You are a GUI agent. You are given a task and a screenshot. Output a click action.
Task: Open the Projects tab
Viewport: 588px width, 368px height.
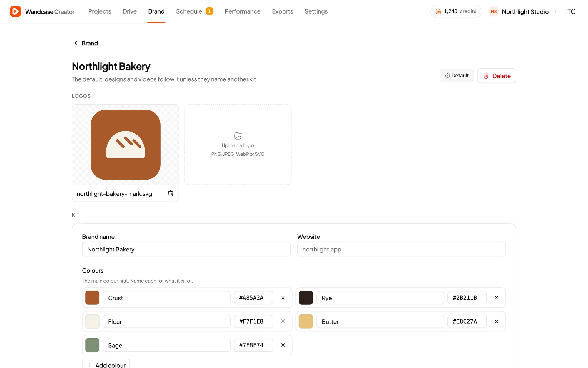pyautogui.click(x=100, y=11)
